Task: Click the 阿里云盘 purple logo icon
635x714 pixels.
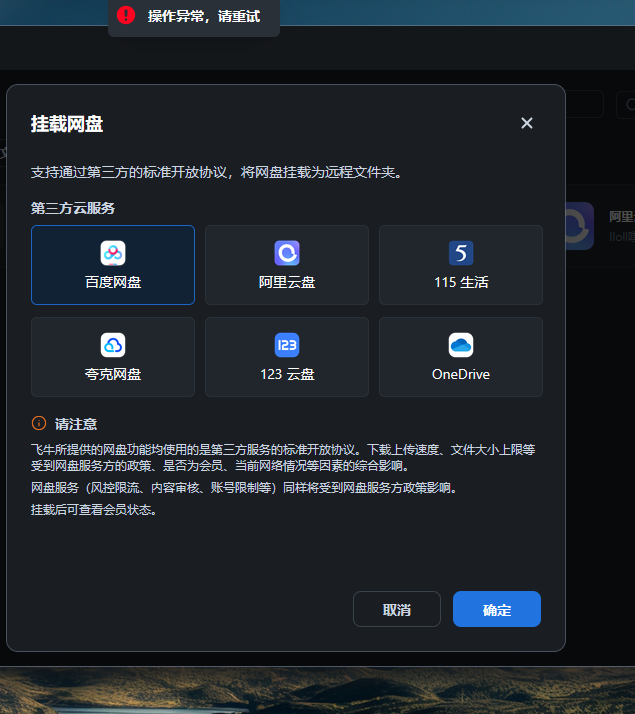Action: (287, 253)
